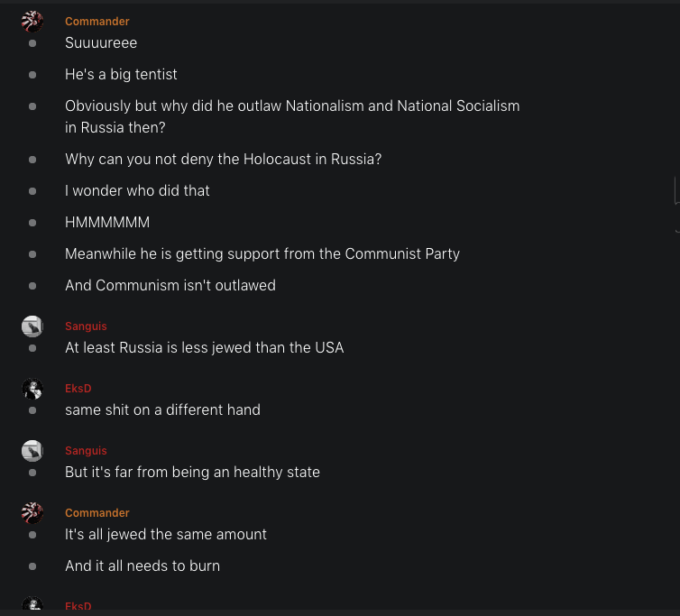Select the Sanguis avatar beside the "healthy state" message
This screenshot has width=680, height=616.
(32, 451)
